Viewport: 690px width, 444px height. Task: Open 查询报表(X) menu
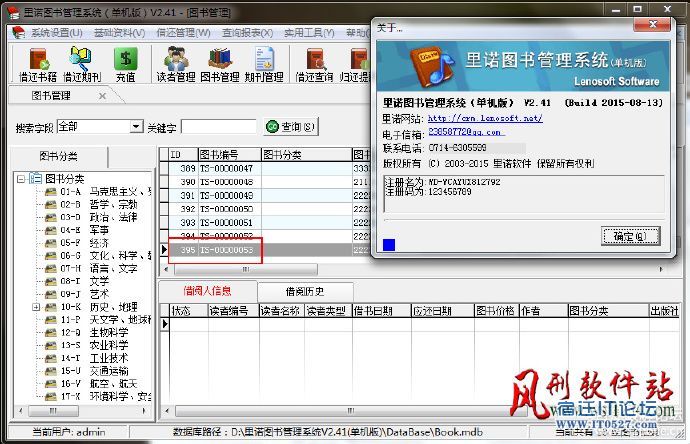247,33
